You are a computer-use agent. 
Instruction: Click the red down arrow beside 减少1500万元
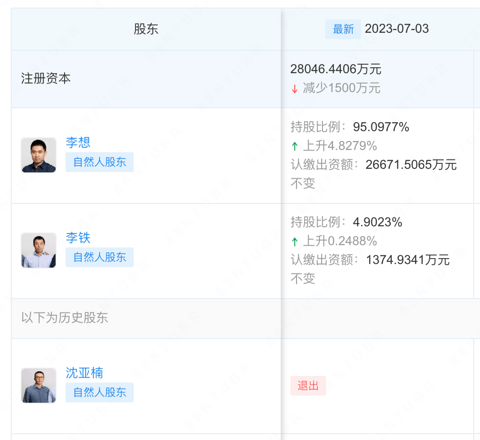coord(294,89)
